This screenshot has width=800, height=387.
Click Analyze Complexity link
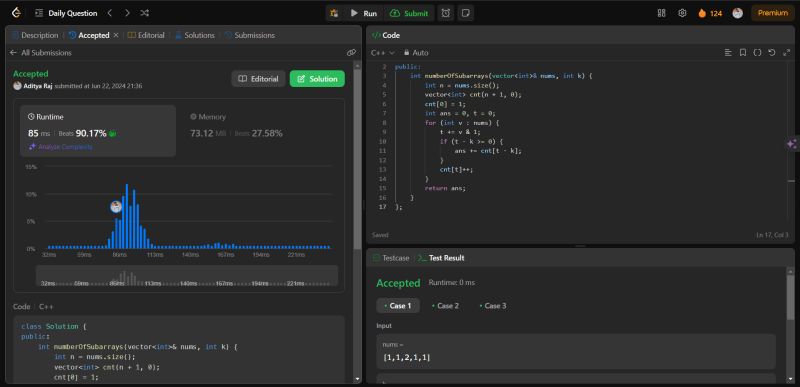61,147
